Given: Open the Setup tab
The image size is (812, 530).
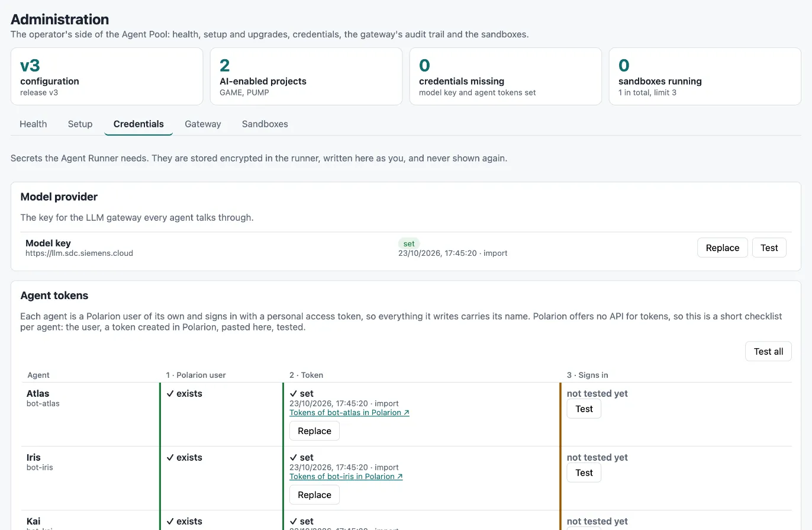Looking at the screenshot, I should (80, 124).
